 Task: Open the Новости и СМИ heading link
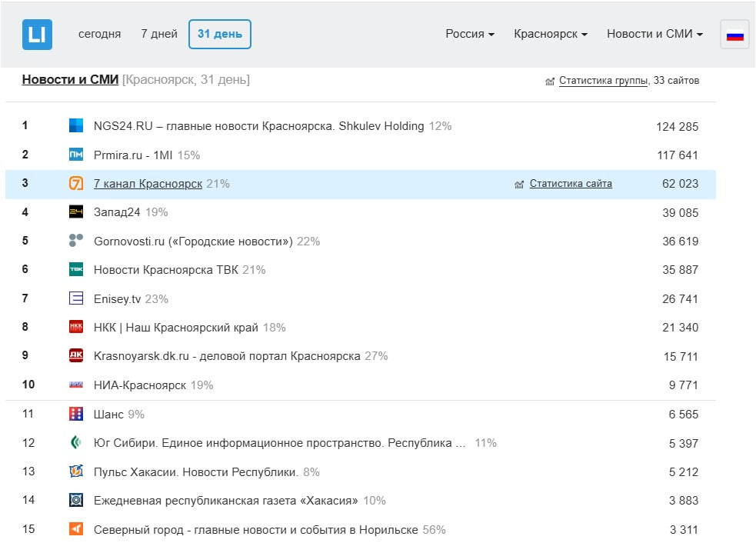coord(71,79)
